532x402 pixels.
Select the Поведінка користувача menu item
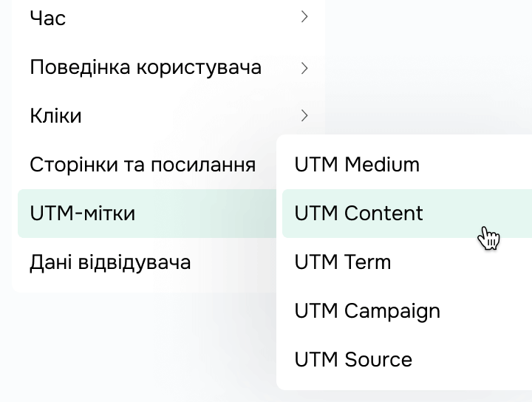(146, 68)
